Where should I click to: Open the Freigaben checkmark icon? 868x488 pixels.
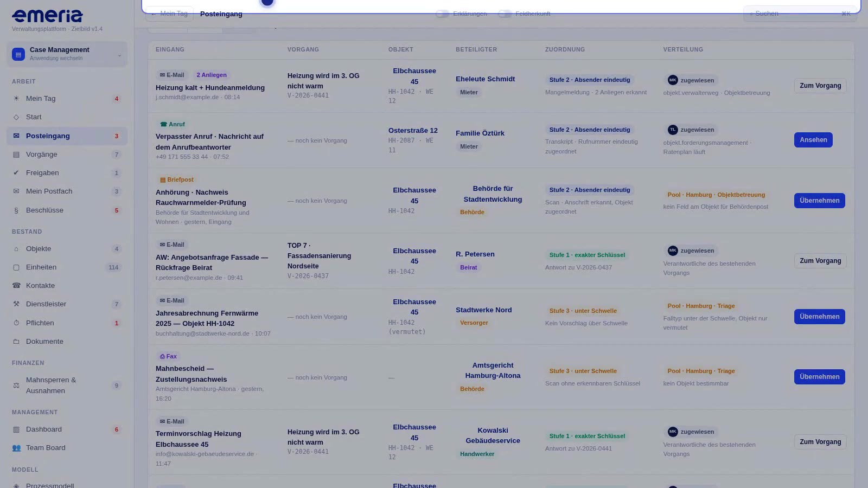click(16, 173)
